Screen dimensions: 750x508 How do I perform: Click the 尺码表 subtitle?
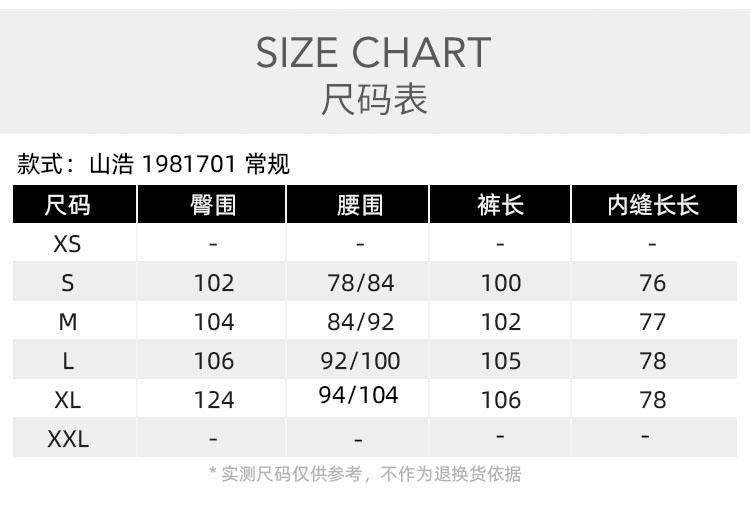[x=374, y=100]
